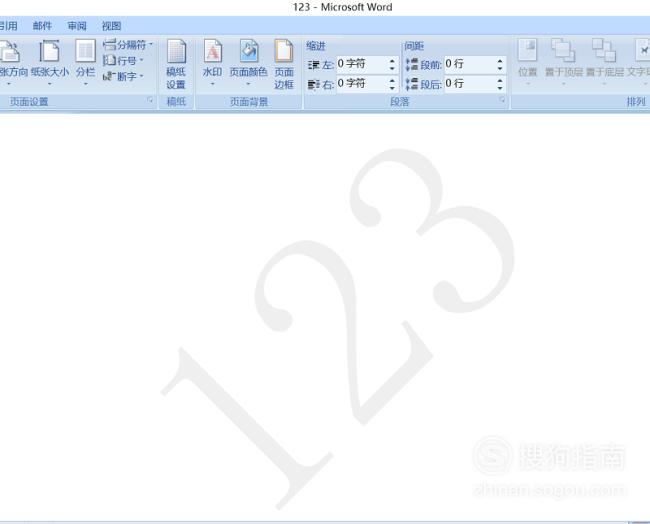Click the 置于顶层 bring to front icon

point(563,51)
